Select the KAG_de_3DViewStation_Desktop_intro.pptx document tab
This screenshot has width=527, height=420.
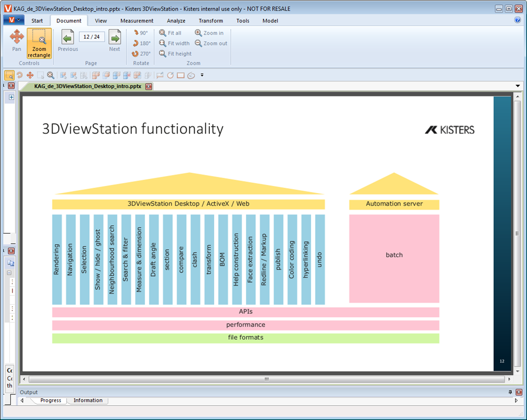tap(87, 86)
